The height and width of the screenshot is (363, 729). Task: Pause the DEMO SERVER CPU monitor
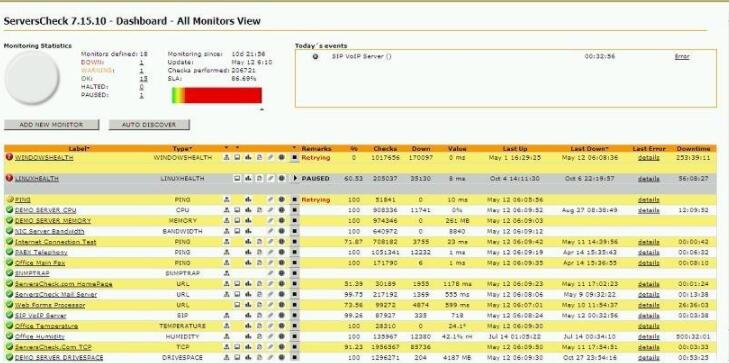(294, 210)
